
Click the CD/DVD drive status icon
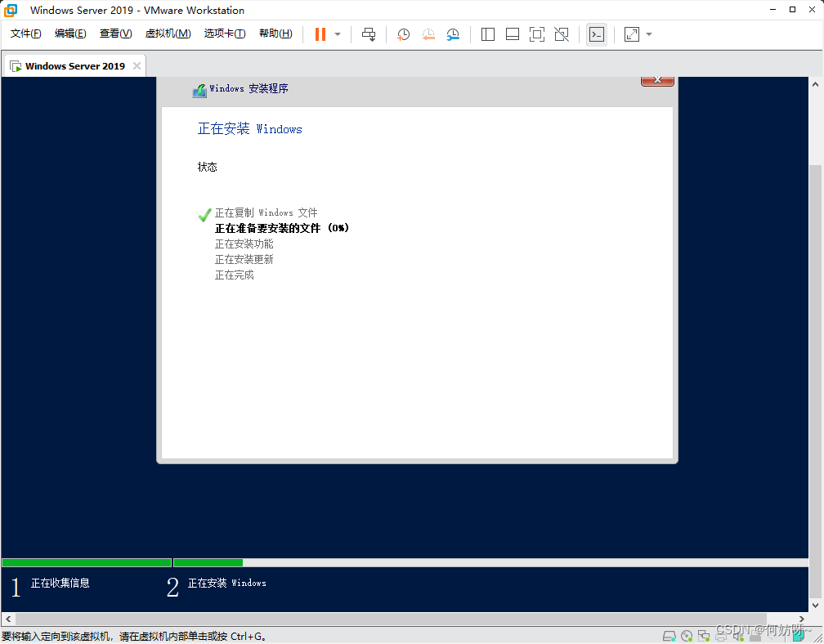click(x=687, y=637)
